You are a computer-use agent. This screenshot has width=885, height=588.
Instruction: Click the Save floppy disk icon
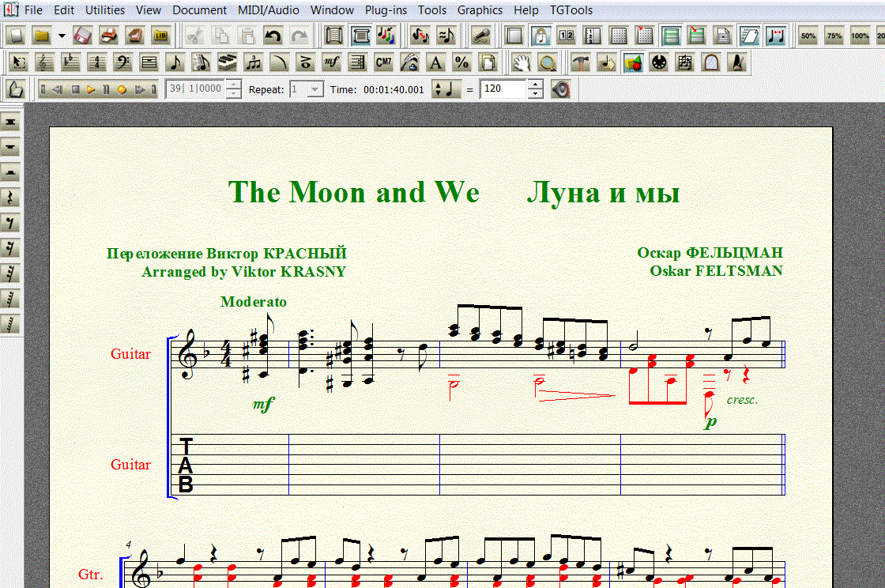pos(82,36)
